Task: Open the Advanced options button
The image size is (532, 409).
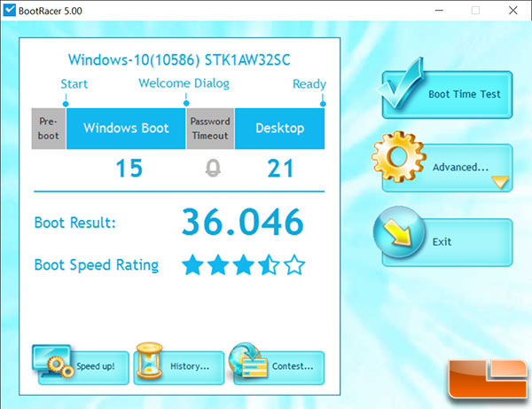Action: (x=447, y=168)
